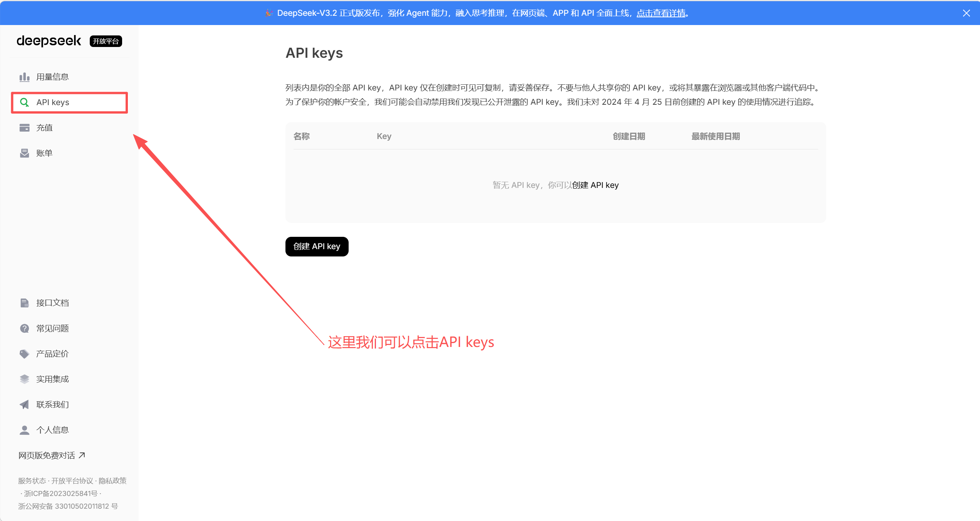Click the billing inbox icon
The width and height of the screenshot is (980, 521).
coord(24,153)
